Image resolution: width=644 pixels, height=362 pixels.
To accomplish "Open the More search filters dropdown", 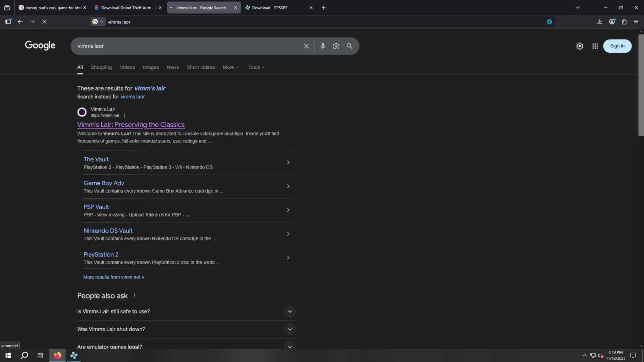I will (x=231, y=67).
